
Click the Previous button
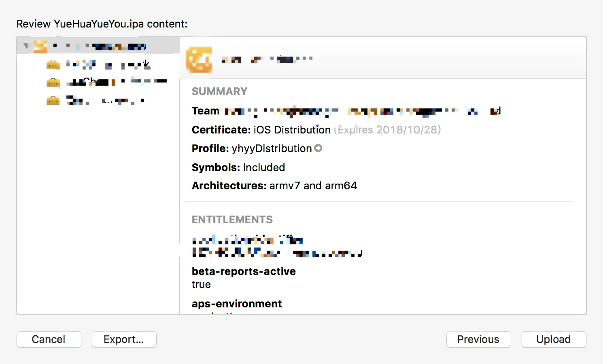click(478, 339)
